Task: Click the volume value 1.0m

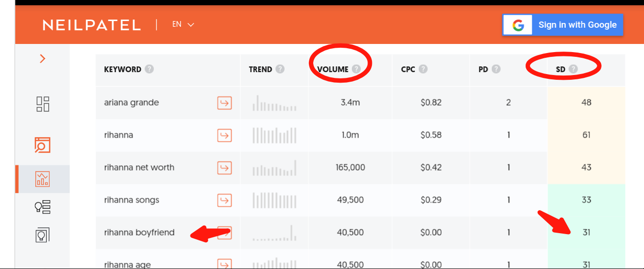Action: (x=350, y=135)
